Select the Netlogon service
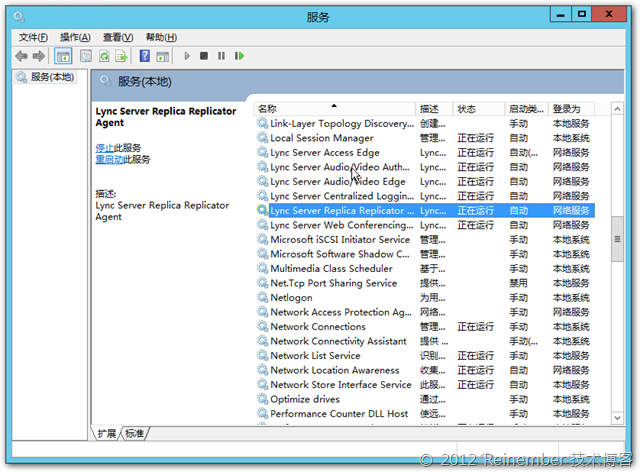The width and height of the screenshot is (640, 472). [x=425, y=298]
